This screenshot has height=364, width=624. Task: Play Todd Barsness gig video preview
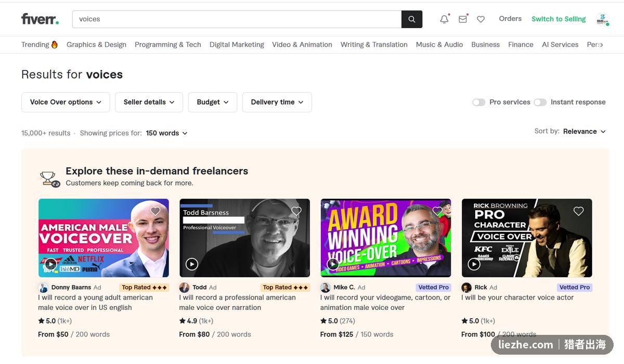pyautogui.click(x=192, y=264)
